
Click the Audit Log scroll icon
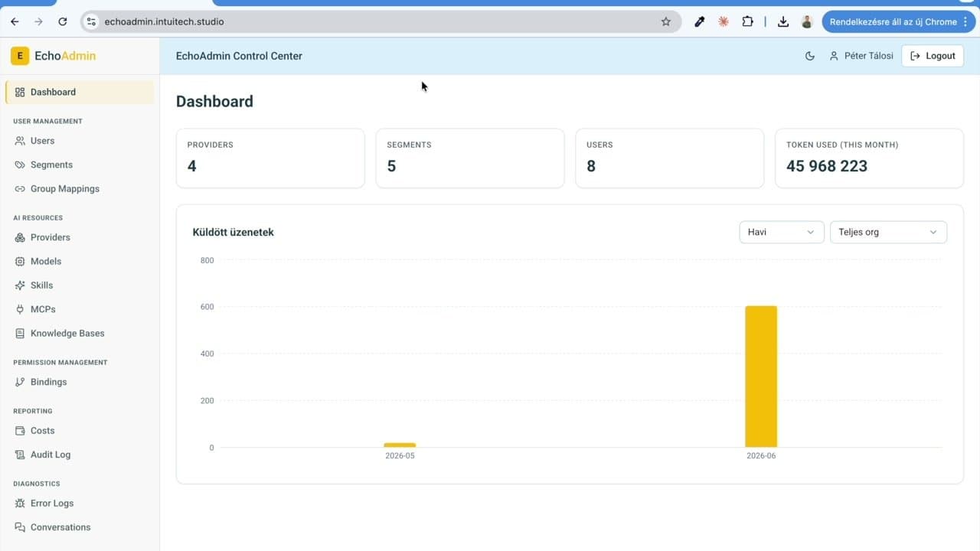[x=20, y=455]
